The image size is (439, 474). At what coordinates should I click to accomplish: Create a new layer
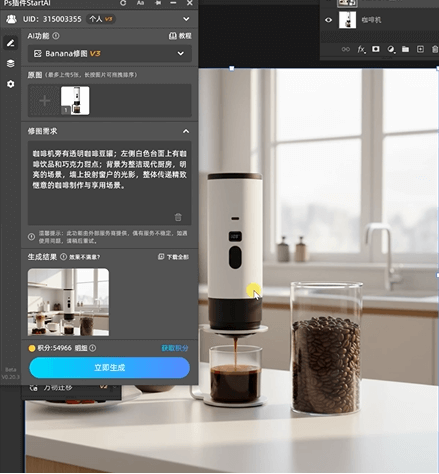click(420, 49)
